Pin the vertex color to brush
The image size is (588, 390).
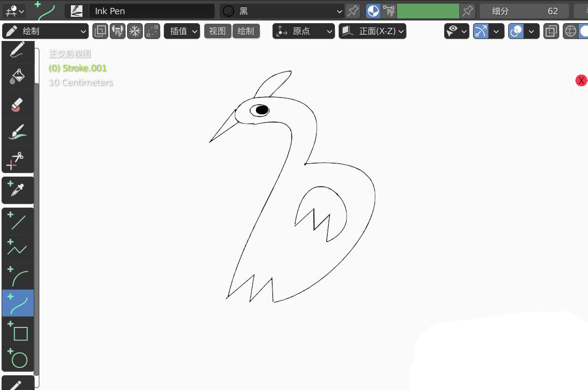click(x=467, y=11)
